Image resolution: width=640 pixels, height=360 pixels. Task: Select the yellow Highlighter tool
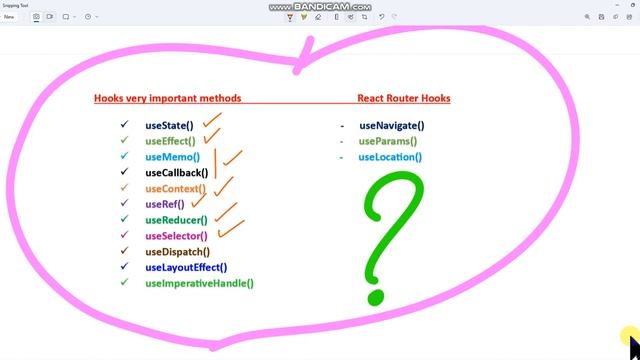[x=304, y=17]
